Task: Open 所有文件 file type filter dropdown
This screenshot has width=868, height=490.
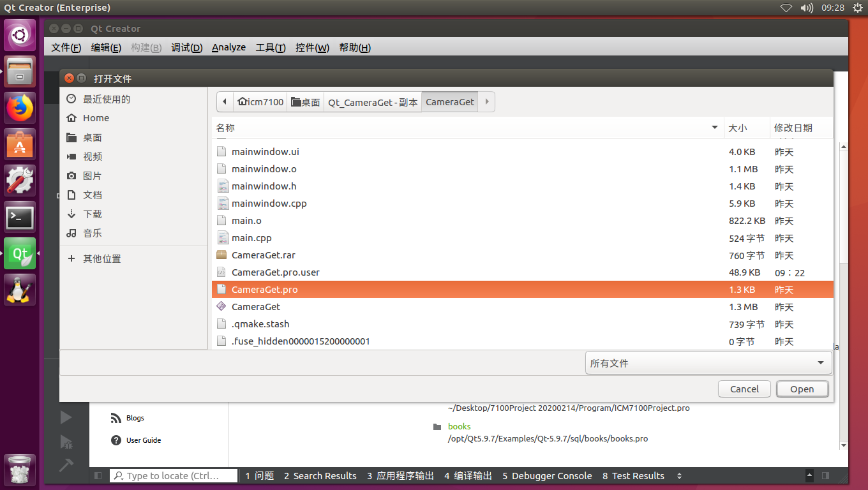Action: pos(708,363)
